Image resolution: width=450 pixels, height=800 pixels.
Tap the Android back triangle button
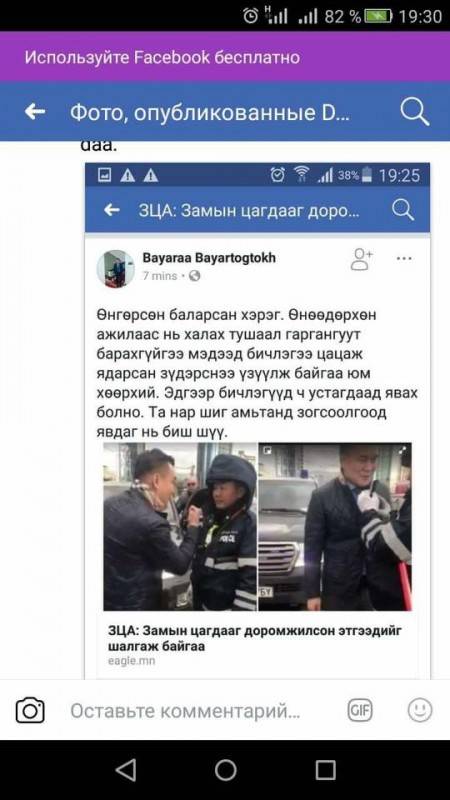click(x=126, y=769)
